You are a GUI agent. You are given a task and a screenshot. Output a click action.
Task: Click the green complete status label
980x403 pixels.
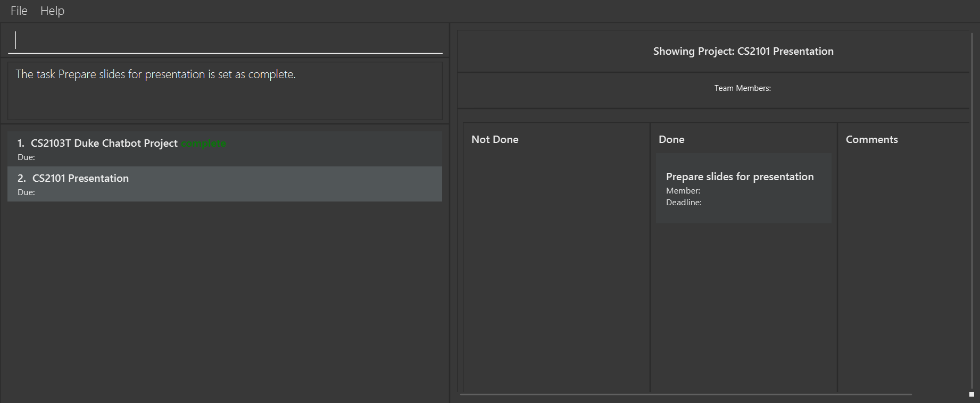point(203,143)
